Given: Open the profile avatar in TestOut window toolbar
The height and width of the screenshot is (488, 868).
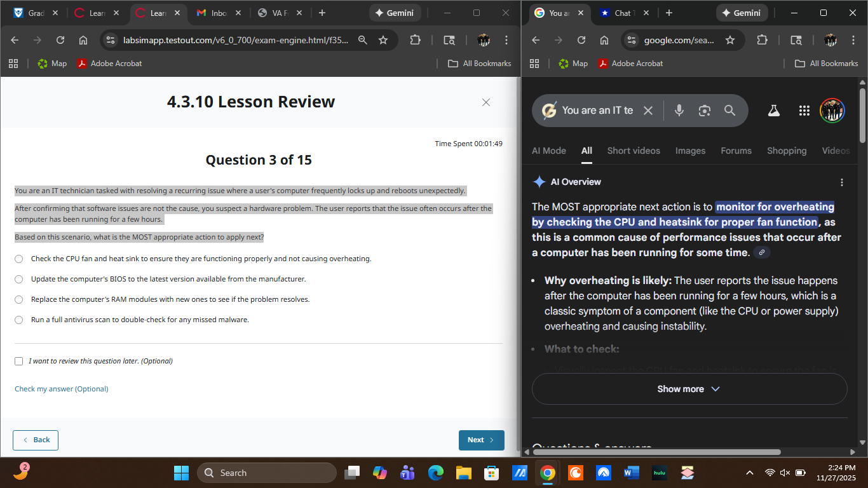Looking at the screenshot, I should coord(484,40).
